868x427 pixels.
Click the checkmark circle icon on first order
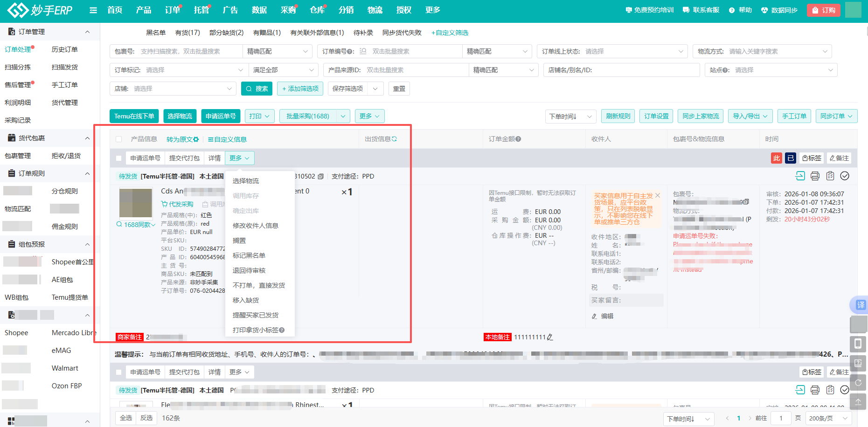(845, 176)
